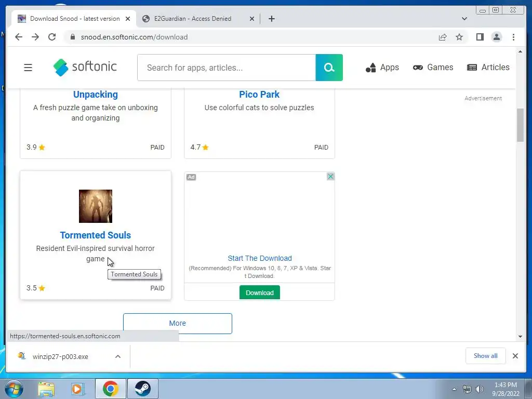532x399 pixels.
Task: Reload the page with the refresh icon
Action: pos(52,37)
